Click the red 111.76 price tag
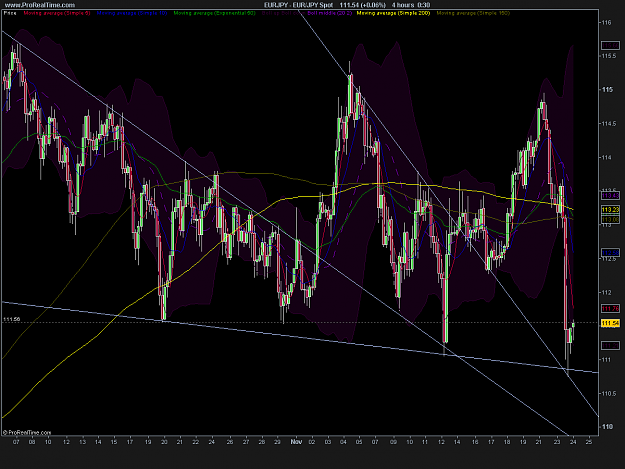The image size is (625, 469). [610, 308]
